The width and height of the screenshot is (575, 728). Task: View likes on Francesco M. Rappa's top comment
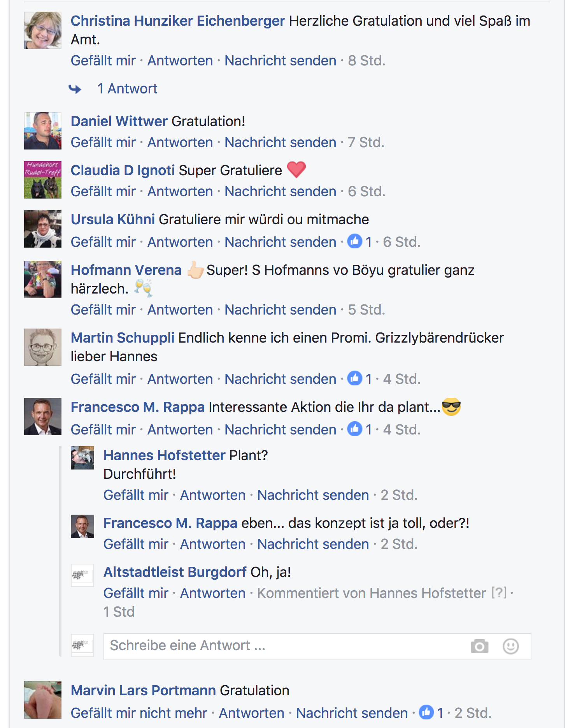[359, 429]
